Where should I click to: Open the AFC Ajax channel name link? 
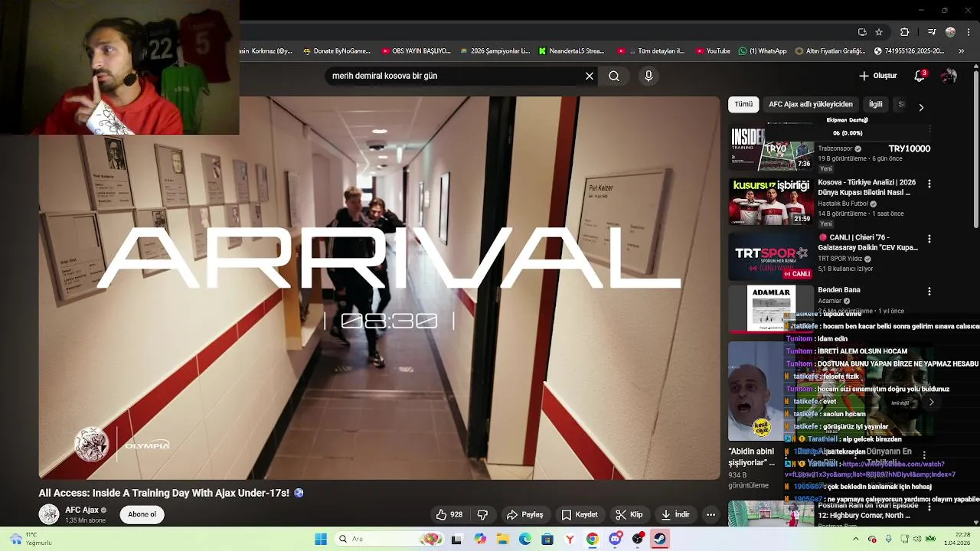point(82,510)
